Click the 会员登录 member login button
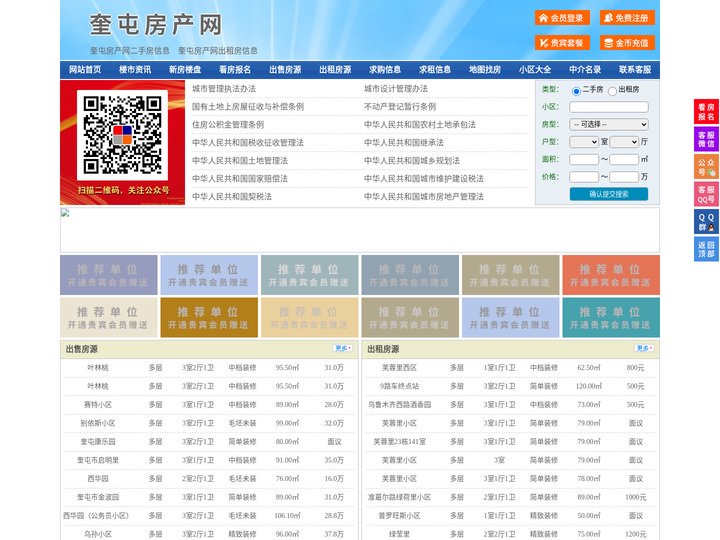720x540 pixels. pos(562,18)
